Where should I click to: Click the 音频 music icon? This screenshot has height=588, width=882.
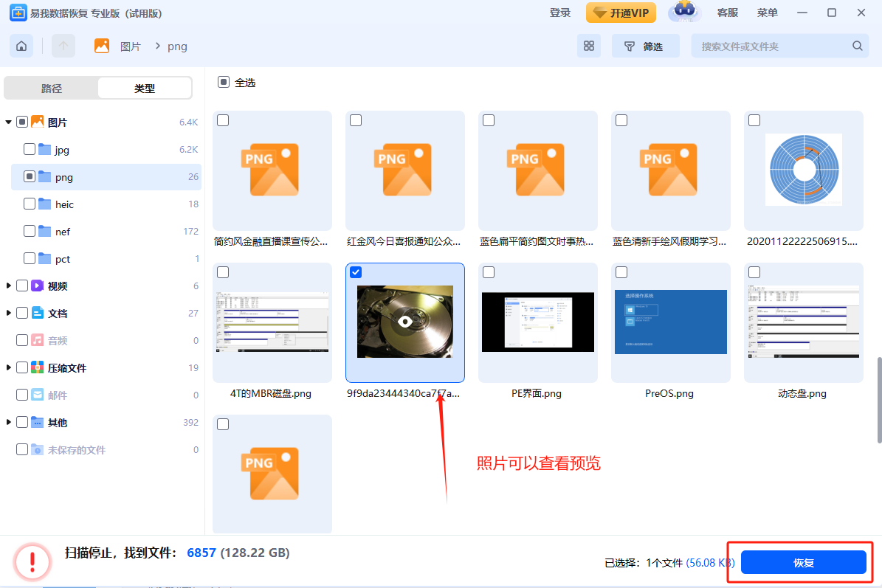tap(37, 340)
